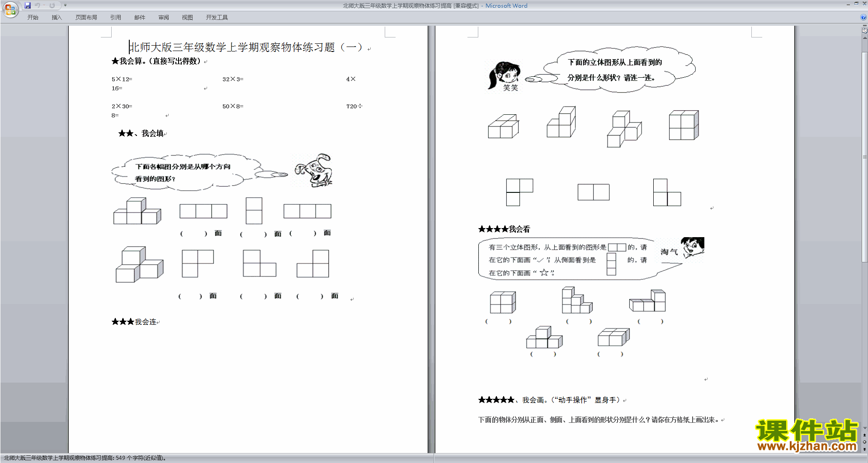The width and height of the screenshot is (868, 463).
Task: Click the Previous Page double-arrow button
Action: point(865,435)
